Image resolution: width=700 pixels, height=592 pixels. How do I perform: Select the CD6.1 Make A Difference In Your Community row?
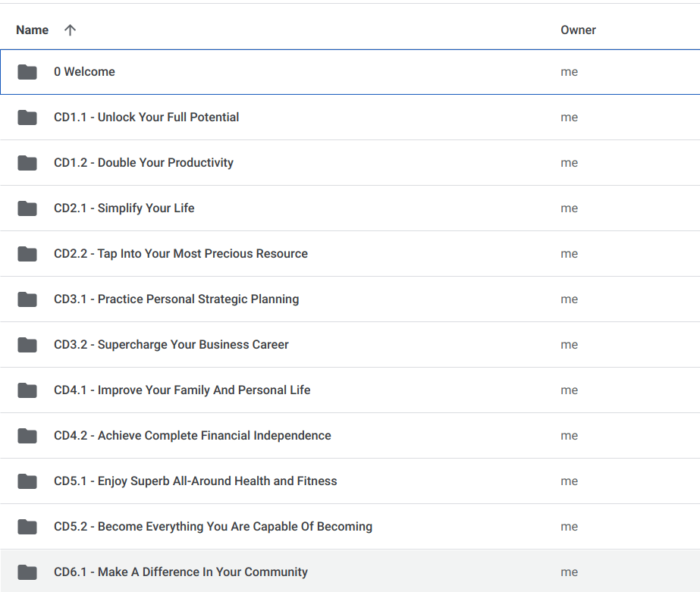(x=180, y=572)
